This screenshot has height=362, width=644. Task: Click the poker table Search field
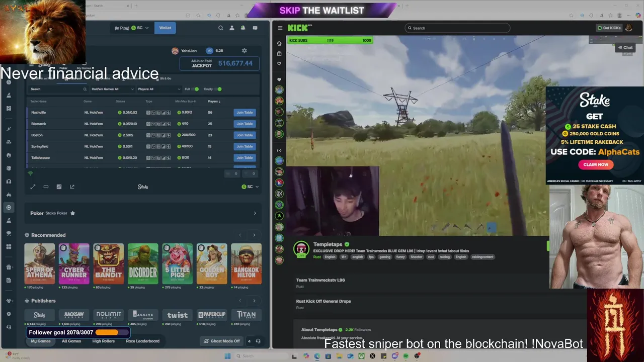click(x=58, y=89)
